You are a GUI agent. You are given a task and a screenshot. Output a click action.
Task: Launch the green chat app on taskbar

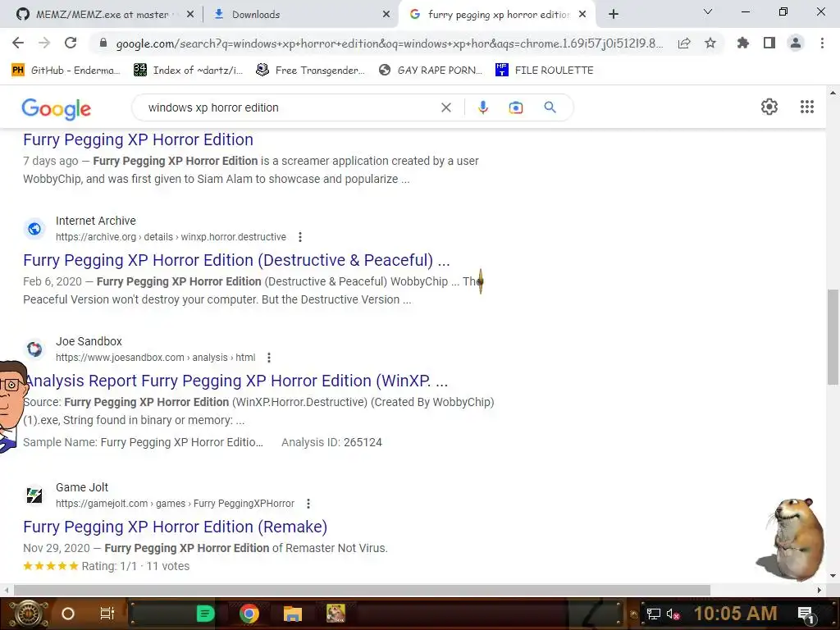pos(205,614)
